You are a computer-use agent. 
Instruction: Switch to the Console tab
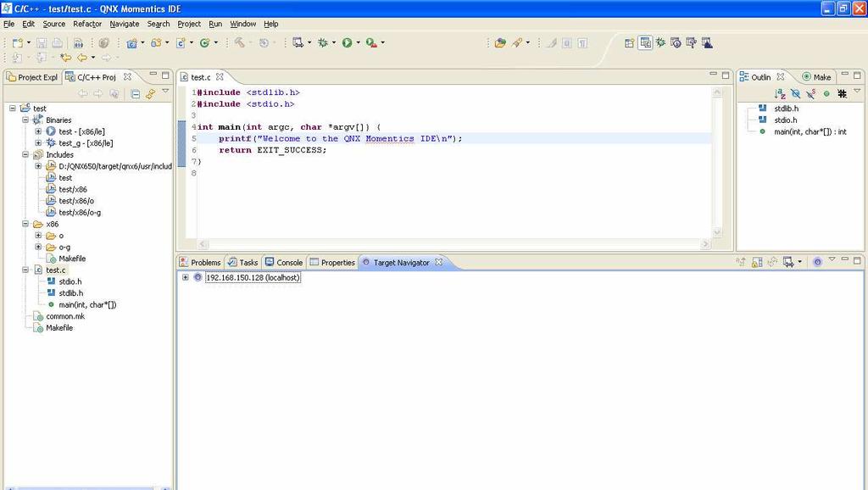(x=284, y=263)
